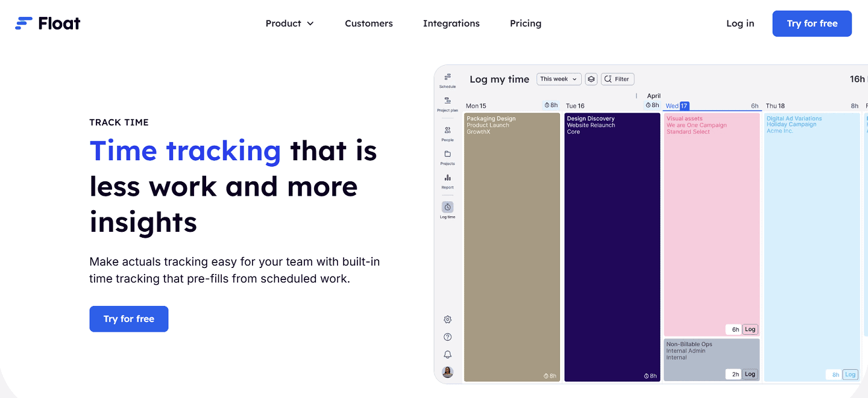Open the This week dropdown
This screenshot has height=398, width=868.
(x=558, y=79)
